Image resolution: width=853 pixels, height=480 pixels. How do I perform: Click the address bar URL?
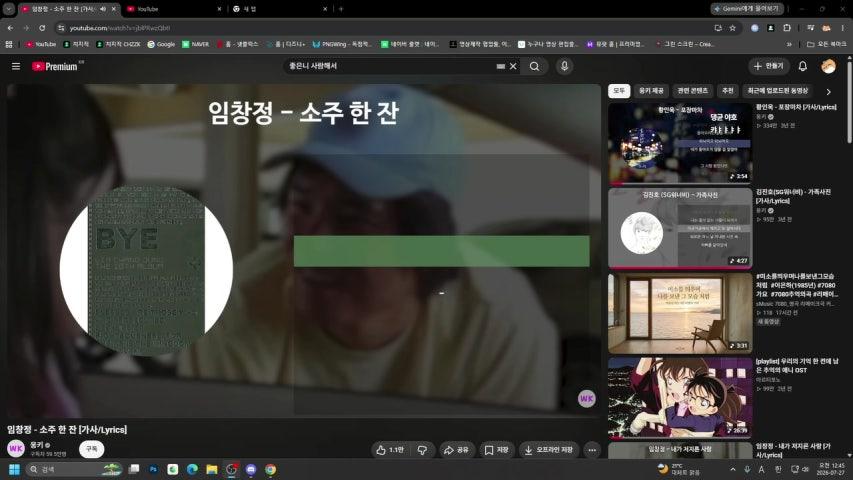pos(120,28)
